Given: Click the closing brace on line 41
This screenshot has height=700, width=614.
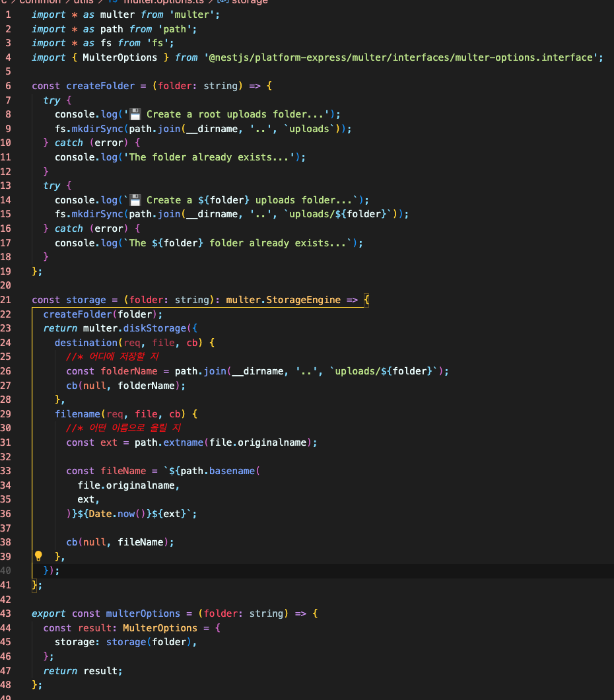Looking at the screenshot, I should (x=34, y=585).
